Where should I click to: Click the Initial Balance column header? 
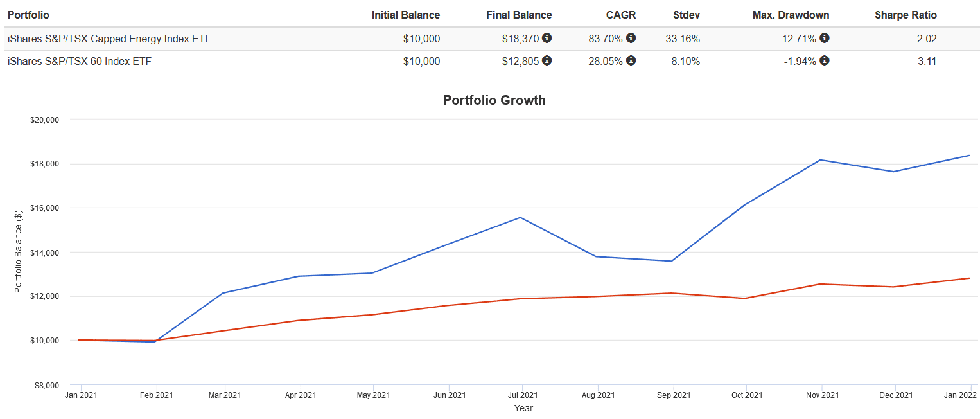405,15
